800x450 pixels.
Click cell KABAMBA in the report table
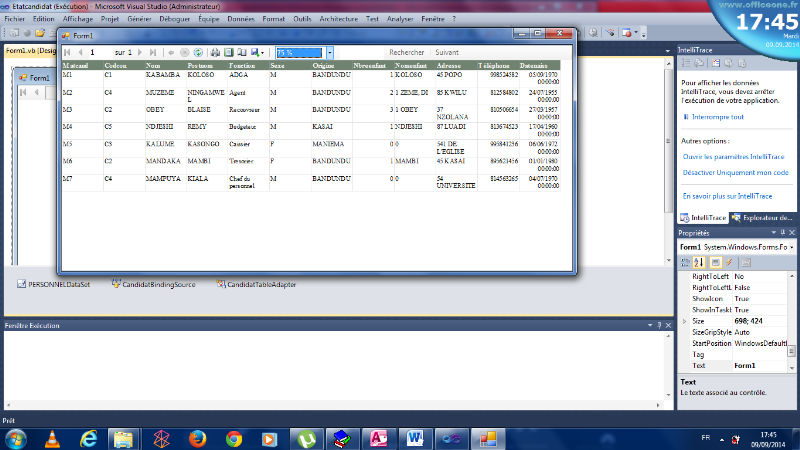[x=163, y=74]
